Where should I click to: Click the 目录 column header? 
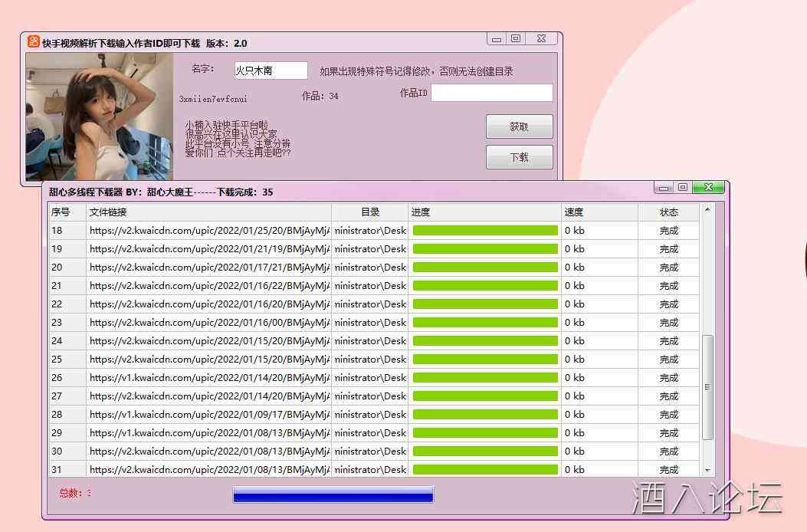[x=370, y=212]
